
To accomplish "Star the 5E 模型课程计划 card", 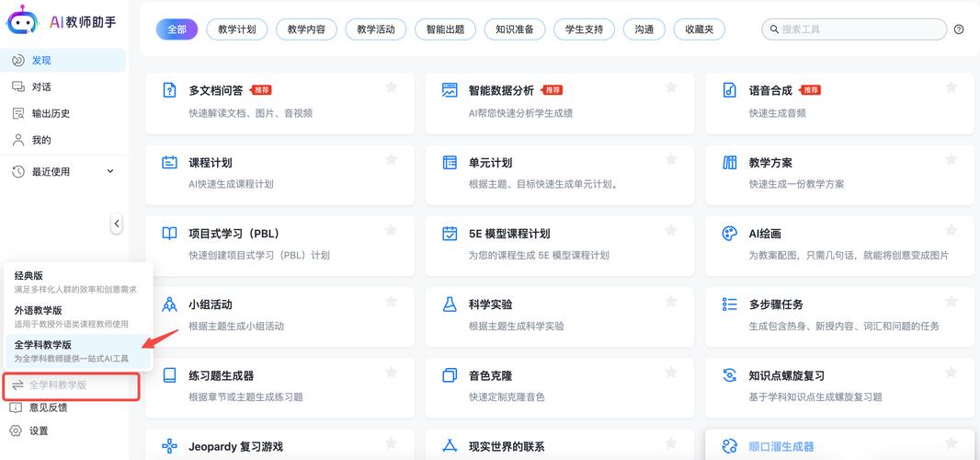I will pos(671,230).
